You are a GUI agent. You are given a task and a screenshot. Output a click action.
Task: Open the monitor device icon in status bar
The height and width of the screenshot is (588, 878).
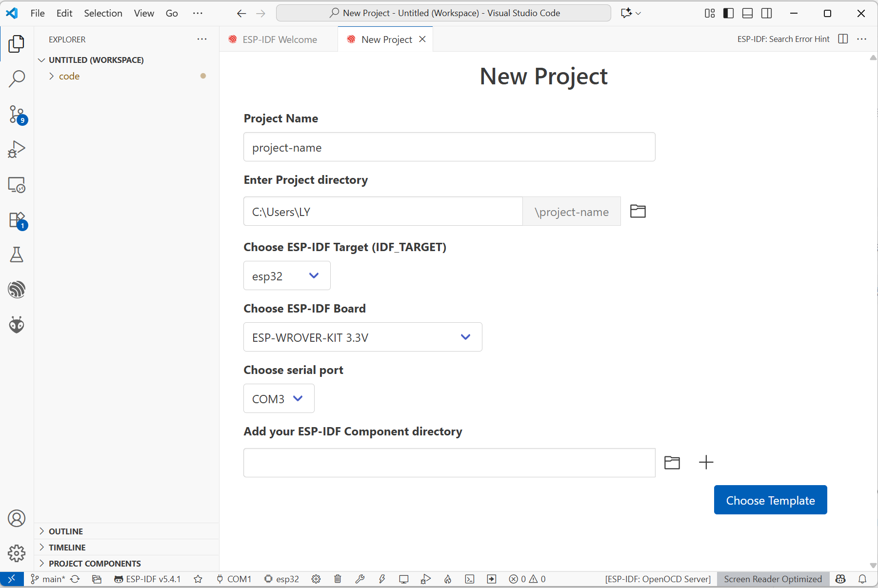403,579
